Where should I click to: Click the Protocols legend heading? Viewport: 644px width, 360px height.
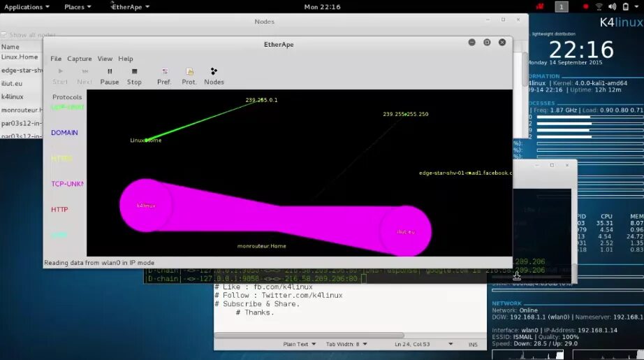point(67,97)
